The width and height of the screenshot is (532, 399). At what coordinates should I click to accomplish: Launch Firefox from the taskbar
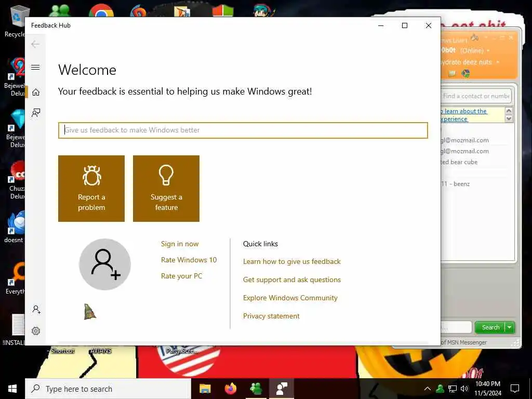(231, 389)
